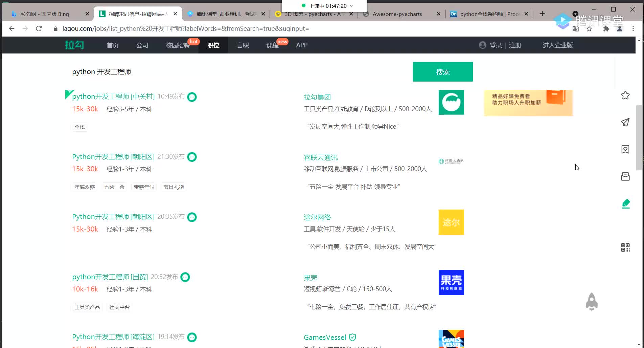
Task: Click the browser forward arrow
Action: click(25, 29)
